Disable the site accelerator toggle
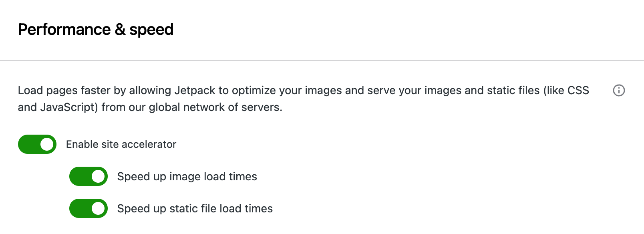 coord(37,144)
